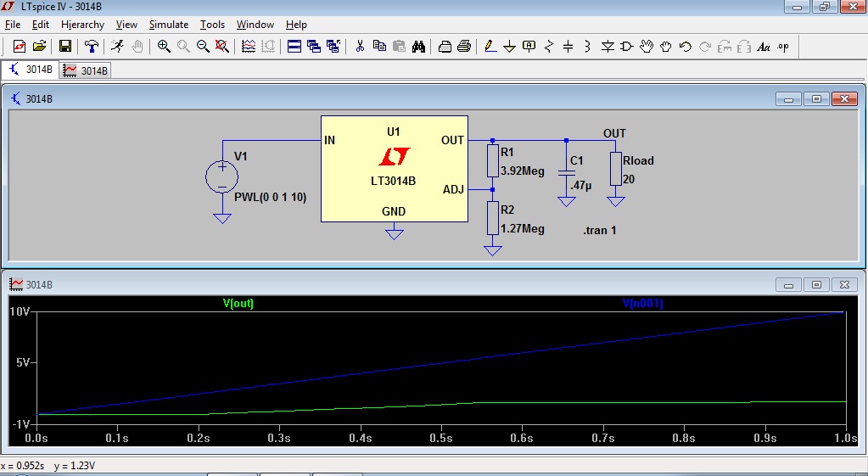Cascade the windows
Image resolution: width=868 pixels, height=476 pixels.
314,47
